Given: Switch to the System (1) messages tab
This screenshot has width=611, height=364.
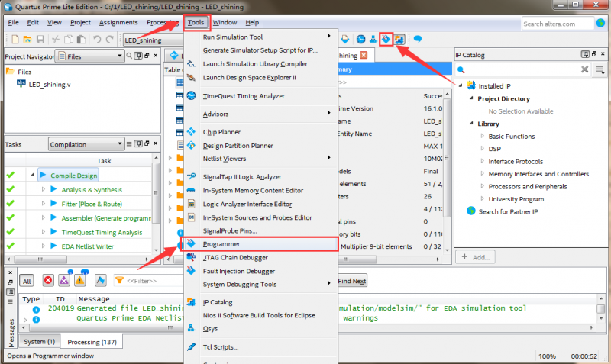Looking at the screenshot, I should point(40,341).
